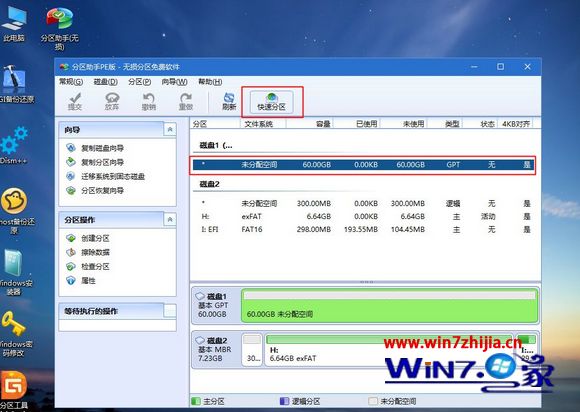Click the 状态 column header
The height and width of the screenshot is (412, 580).
[480, 124]
